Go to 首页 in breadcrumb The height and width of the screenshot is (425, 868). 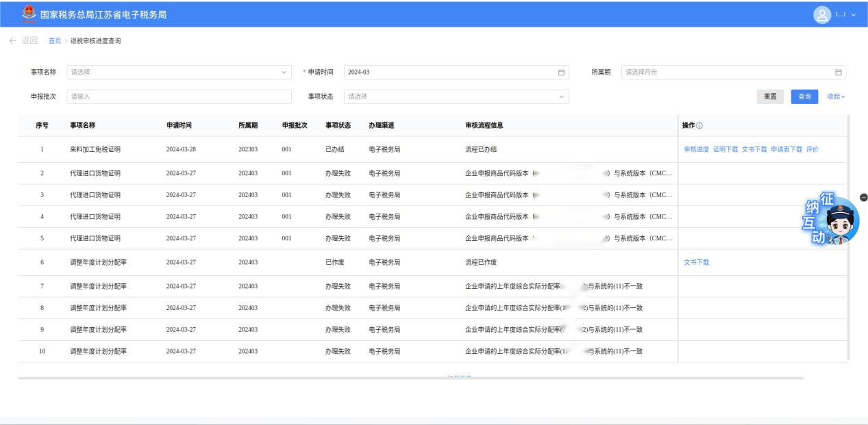[55, 42]
